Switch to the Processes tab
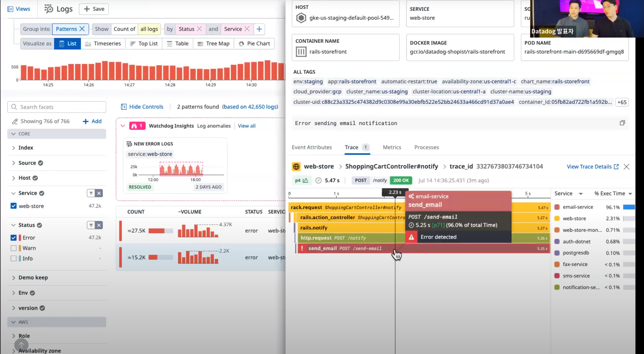 point(426,147)
